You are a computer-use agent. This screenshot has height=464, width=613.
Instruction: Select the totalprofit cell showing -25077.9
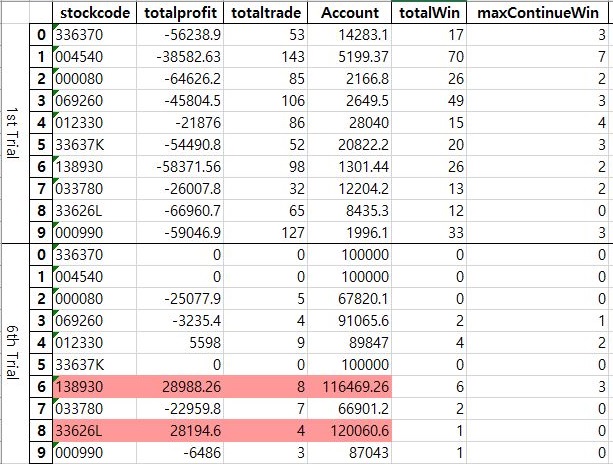click(x=180, y=299)
